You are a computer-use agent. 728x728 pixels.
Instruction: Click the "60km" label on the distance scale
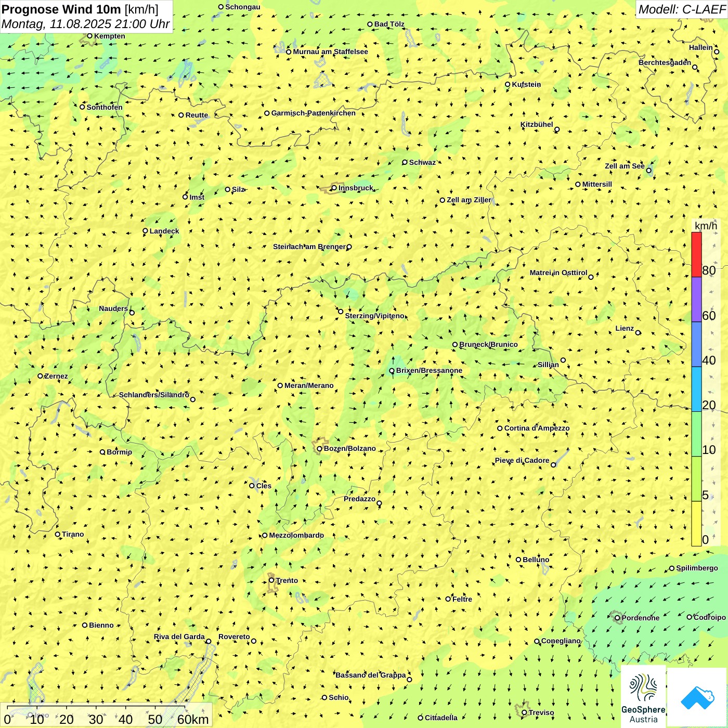coord(193,720)
